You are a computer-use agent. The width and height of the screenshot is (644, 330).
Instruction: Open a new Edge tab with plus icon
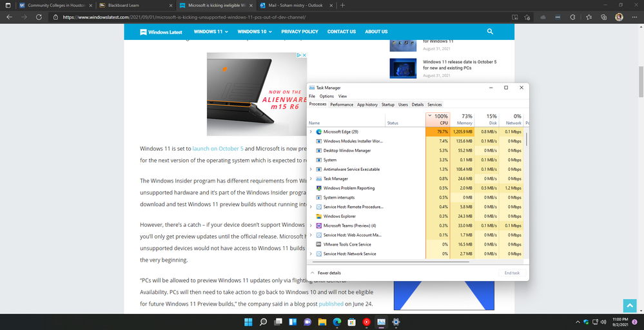coord(342,5)
